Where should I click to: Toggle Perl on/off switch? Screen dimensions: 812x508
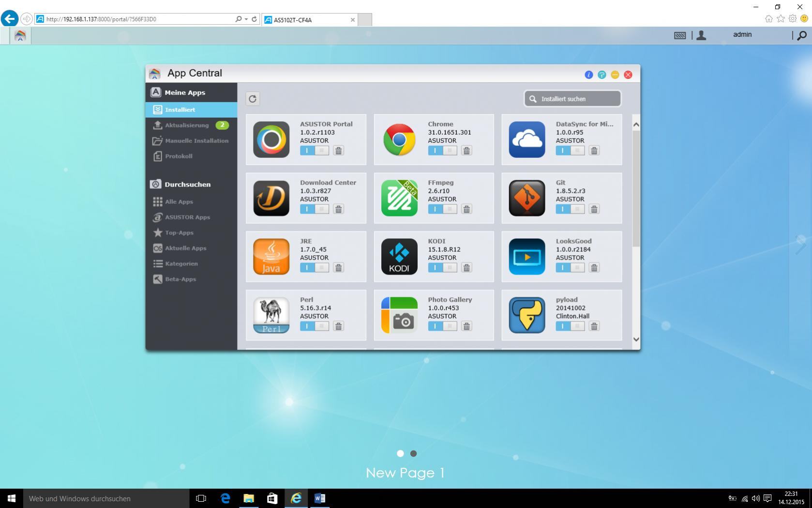(x=315, y=326)
